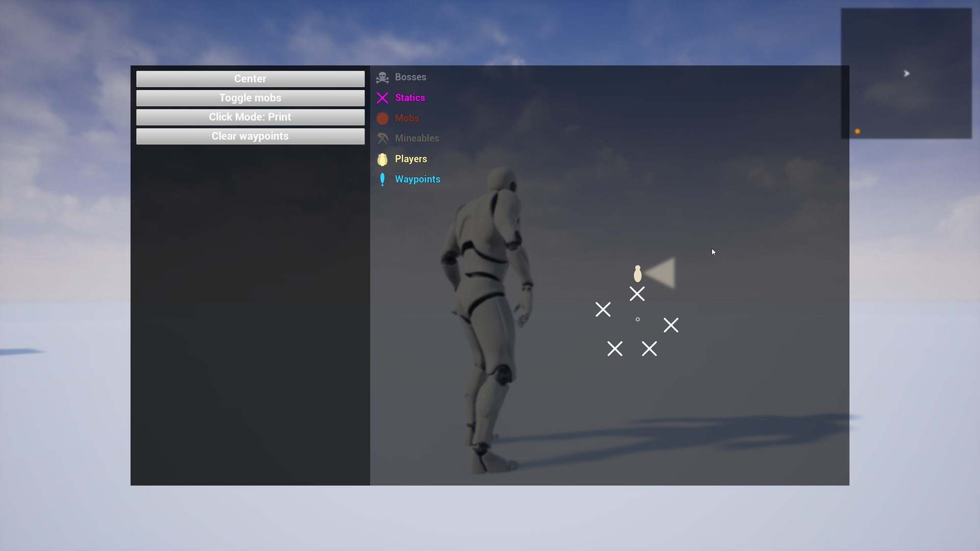Screen dimensions: 980x551
Task: Expand the Bosses category list
Action: 409,77
